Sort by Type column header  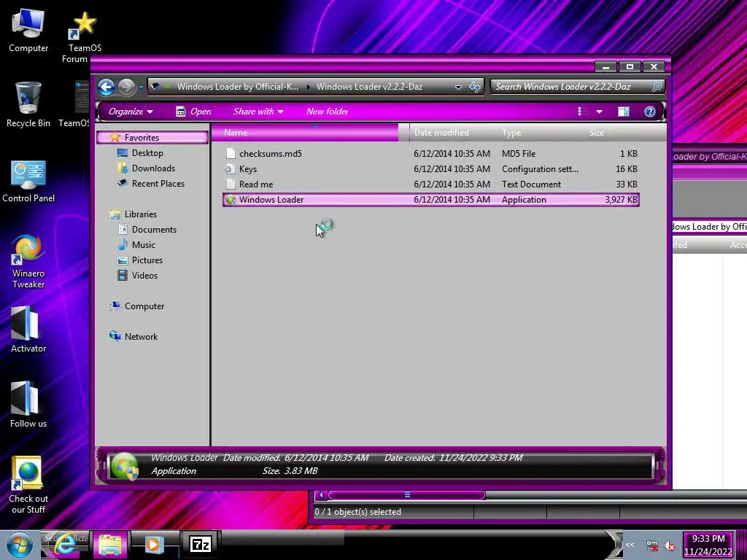[x=541, y=133]
